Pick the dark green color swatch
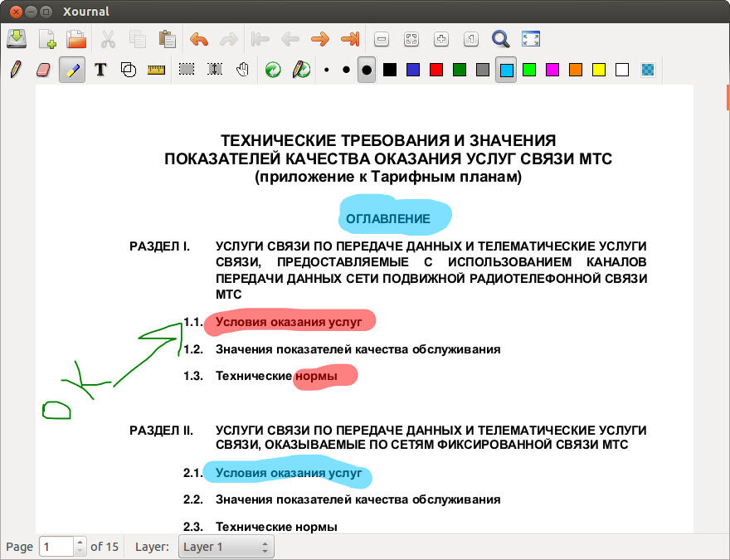This screenshot has height=560, width=730. pyautogui.click(x=460, y=70)
